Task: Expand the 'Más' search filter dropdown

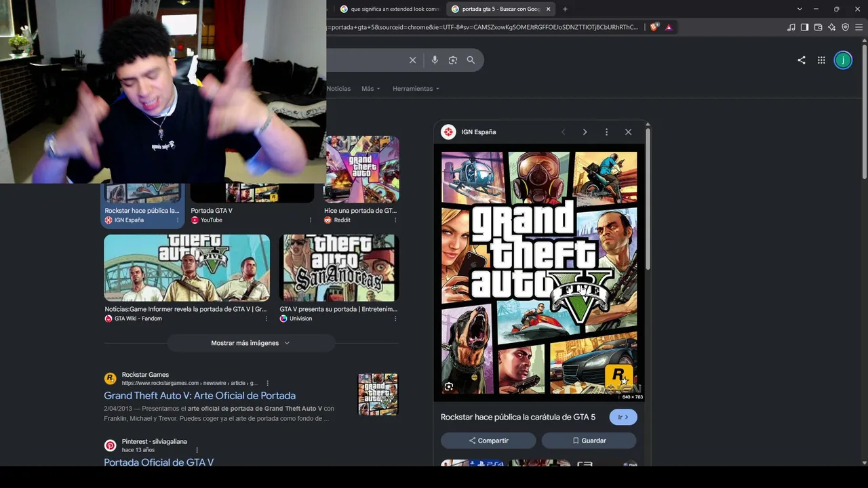Action: [370, 89]
